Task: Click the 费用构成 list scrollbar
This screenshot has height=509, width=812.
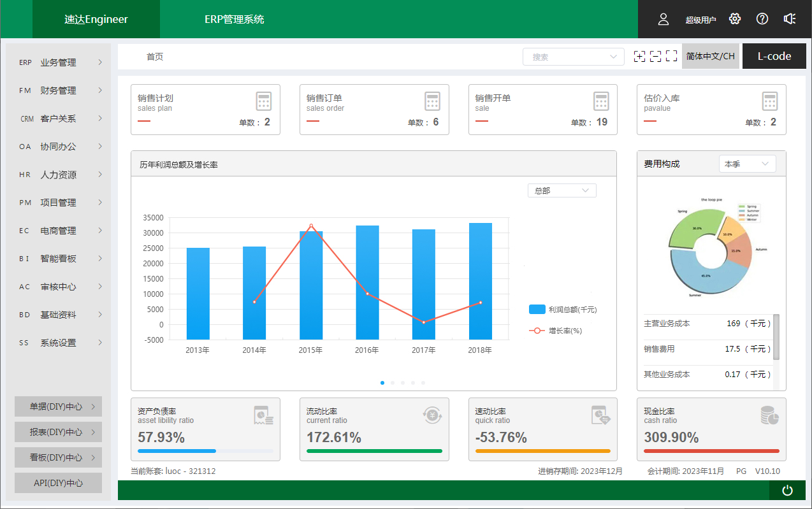Action: pos(776,338)
